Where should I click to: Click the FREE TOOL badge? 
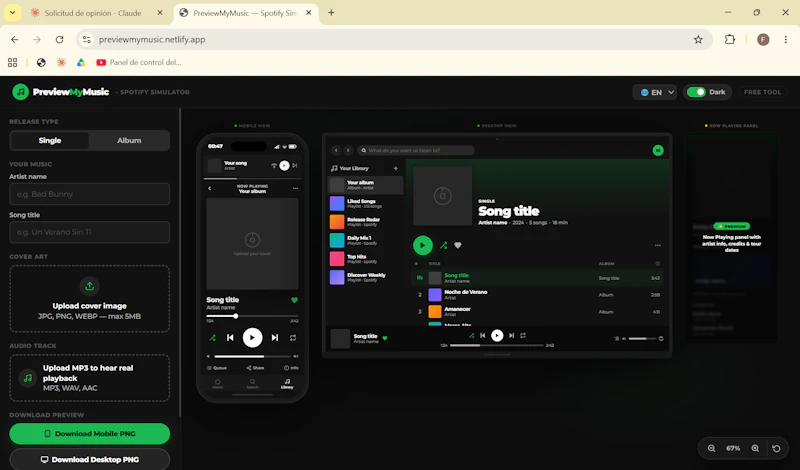(762, 92)
